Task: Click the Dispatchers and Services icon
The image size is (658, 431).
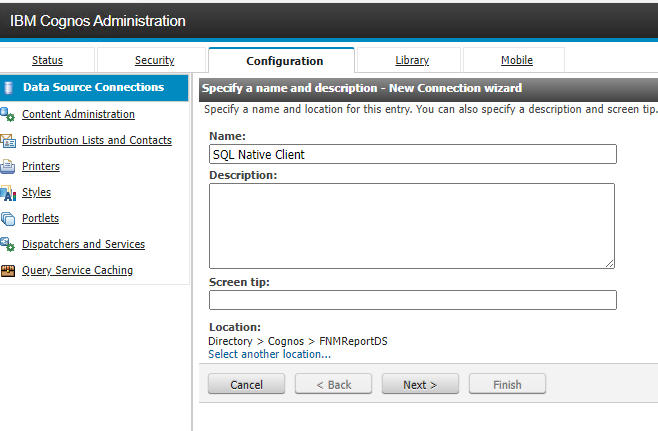Action: (x=7, y=244)
